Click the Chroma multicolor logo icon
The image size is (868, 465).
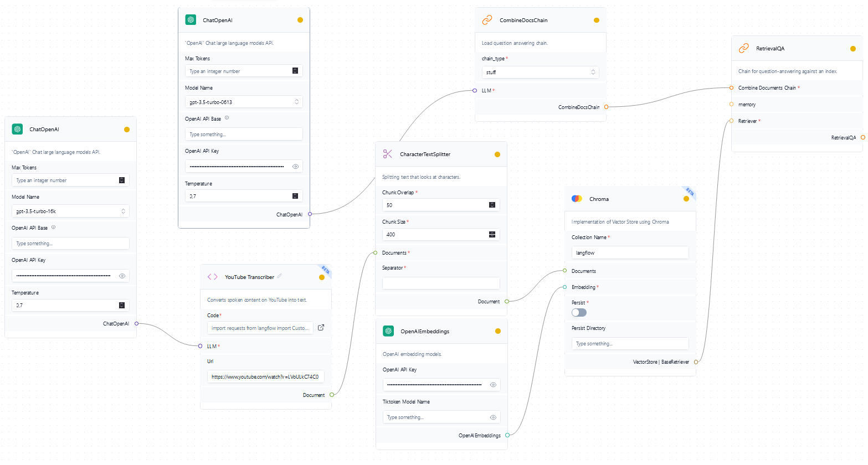click(x=577, y=199)
